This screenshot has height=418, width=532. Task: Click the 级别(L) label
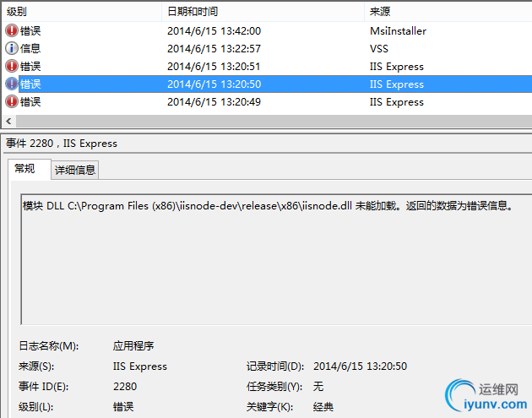pos(35,406)
